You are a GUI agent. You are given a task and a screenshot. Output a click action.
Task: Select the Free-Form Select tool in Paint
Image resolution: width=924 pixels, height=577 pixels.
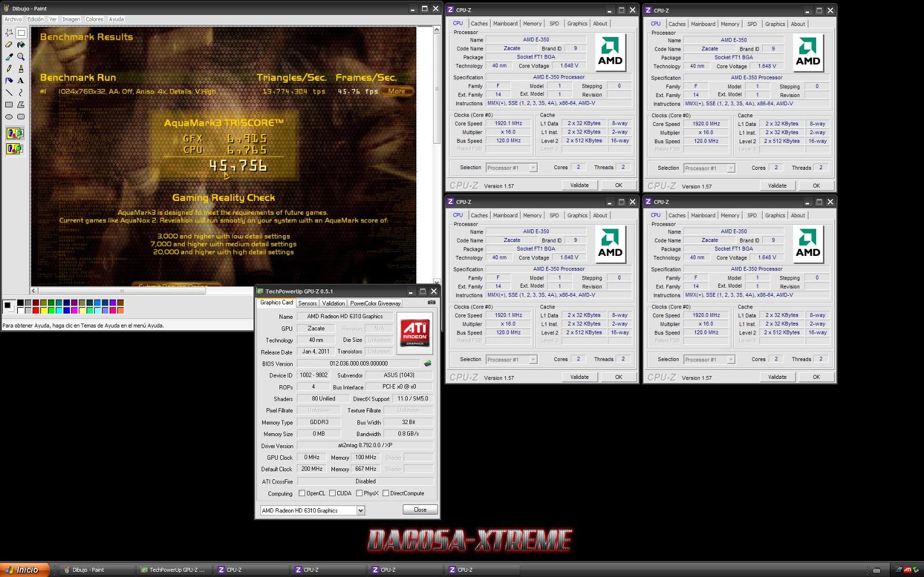click(9, 33)
